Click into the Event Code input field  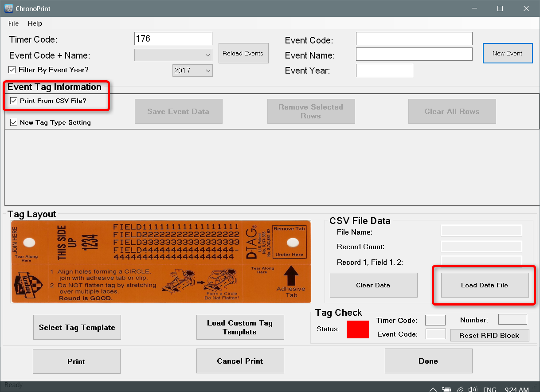(414, 39)
